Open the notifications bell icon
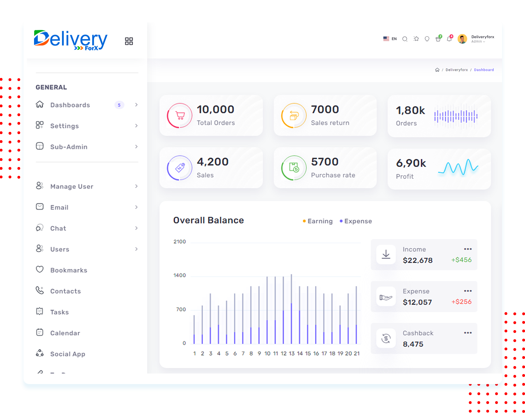 click(449, 39)
